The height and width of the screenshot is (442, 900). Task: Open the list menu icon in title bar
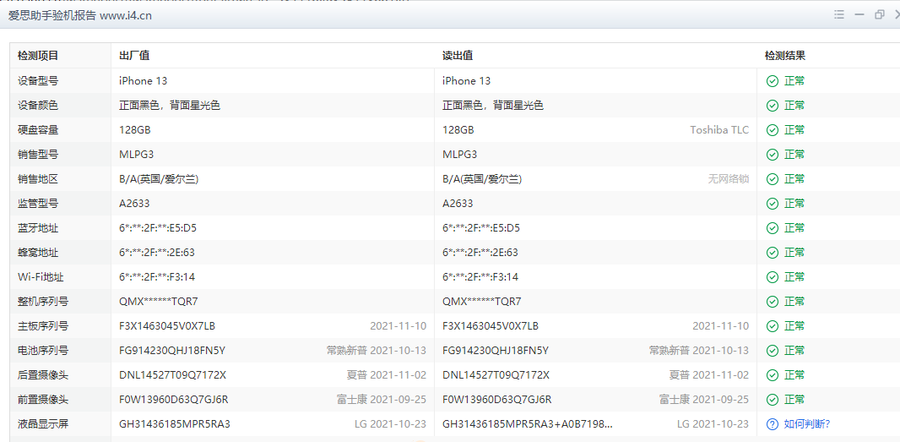839,15
